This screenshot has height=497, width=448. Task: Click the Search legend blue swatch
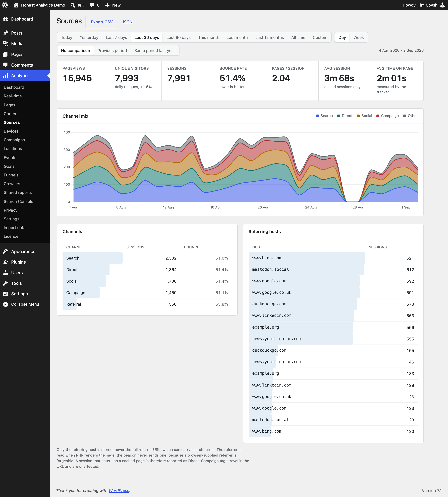pyautogui.click(x=317, y=116)
